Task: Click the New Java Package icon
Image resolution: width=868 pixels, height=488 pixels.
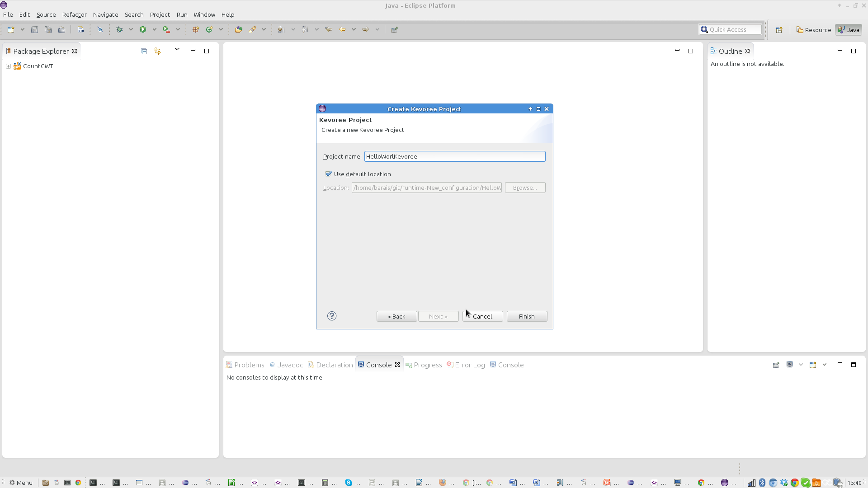Action: [x=196, y=29]
